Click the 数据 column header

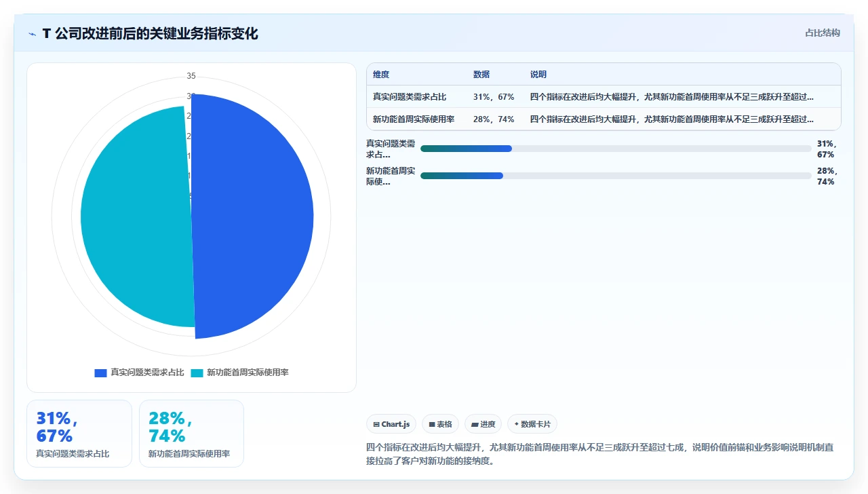[x=481, y=75]
